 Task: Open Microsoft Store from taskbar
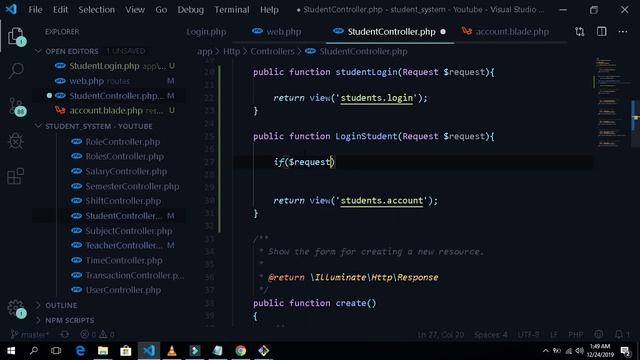click(126, 351)
